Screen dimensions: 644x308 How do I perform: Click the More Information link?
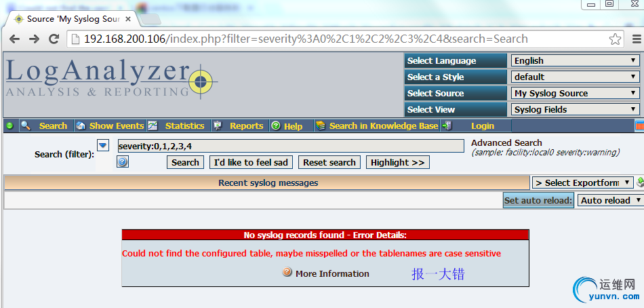tap(332, 274)
